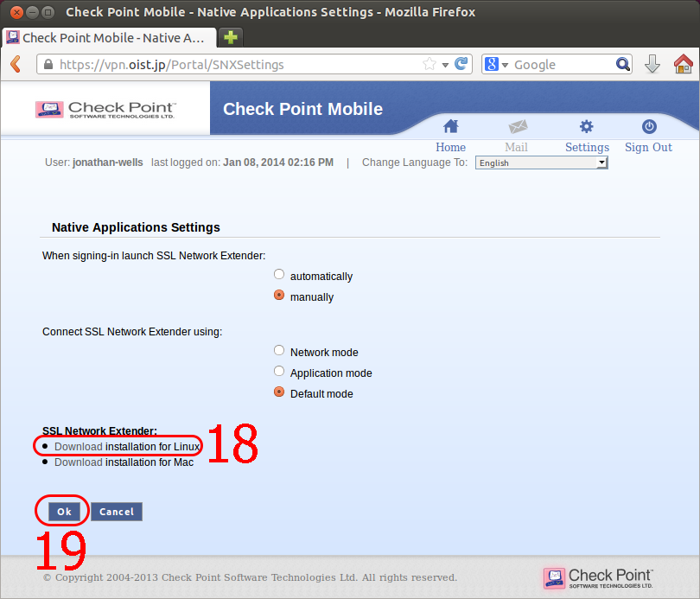Download installation for Linux link
This screenshot has width=700, height=599.
click(79, 447)
